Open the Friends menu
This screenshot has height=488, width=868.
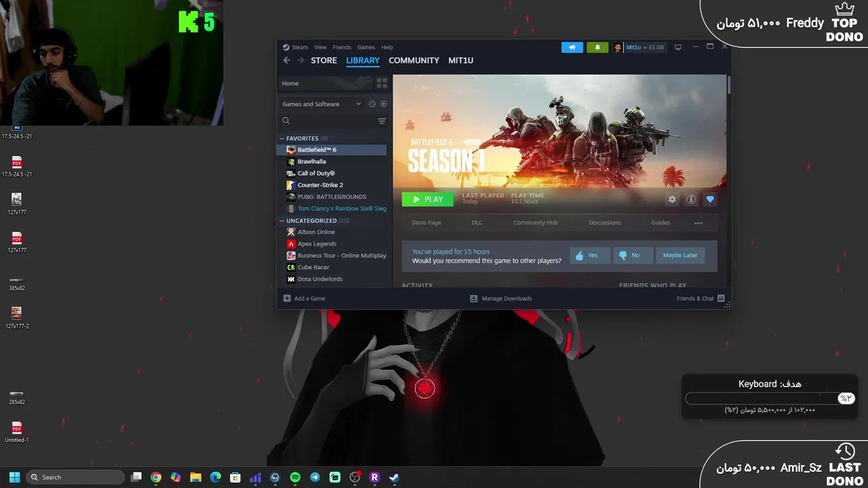pos(342,47)
